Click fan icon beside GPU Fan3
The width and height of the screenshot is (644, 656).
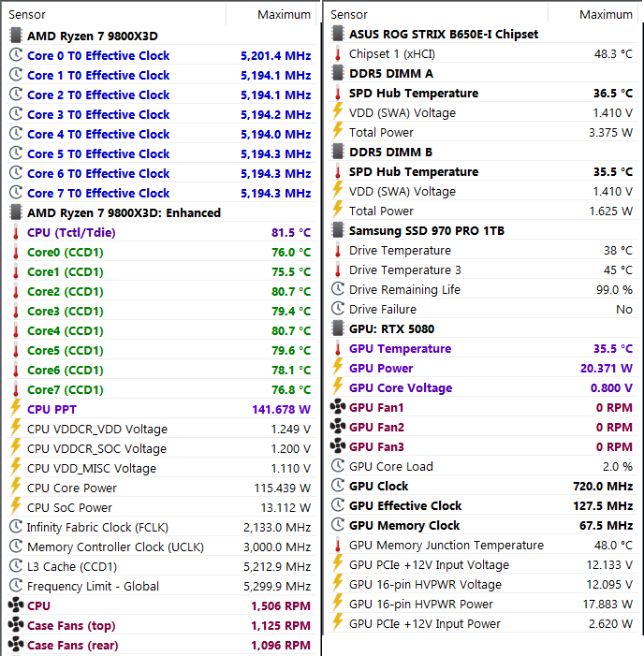point(338,446)
